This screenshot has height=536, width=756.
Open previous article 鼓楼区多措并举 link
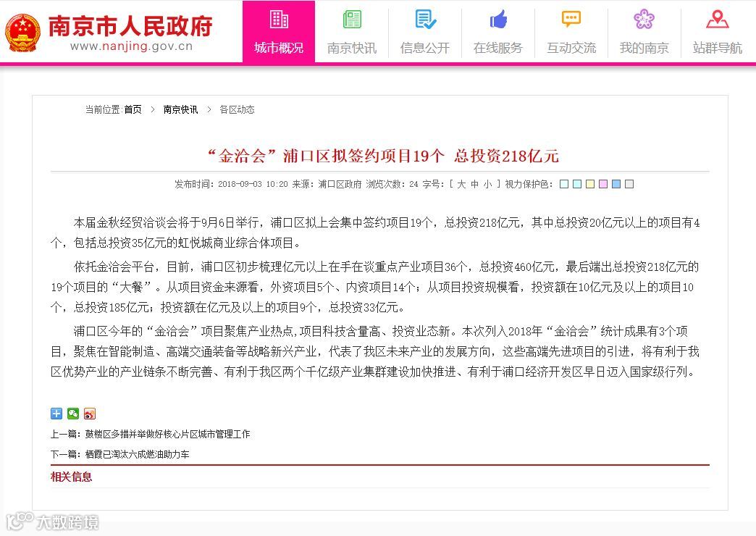167,434
